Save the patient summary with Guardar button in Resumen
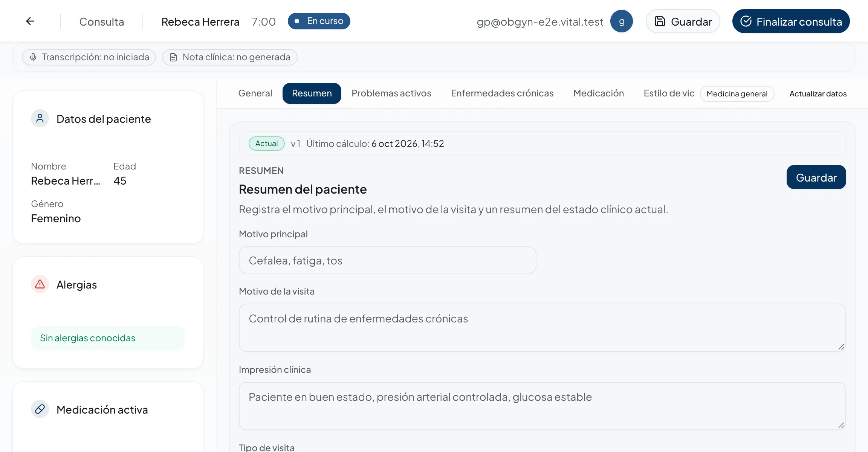The image size is (868, 452). 816,177
